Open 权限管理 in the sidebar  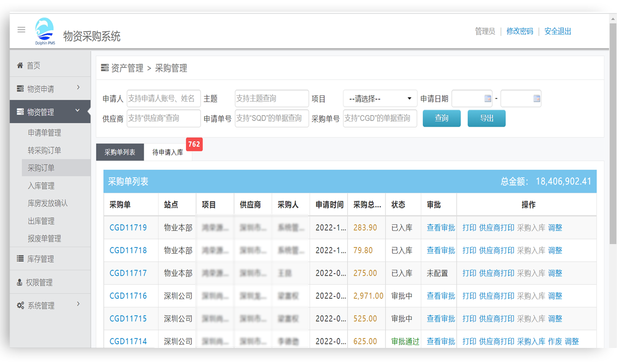click(40, 283)
